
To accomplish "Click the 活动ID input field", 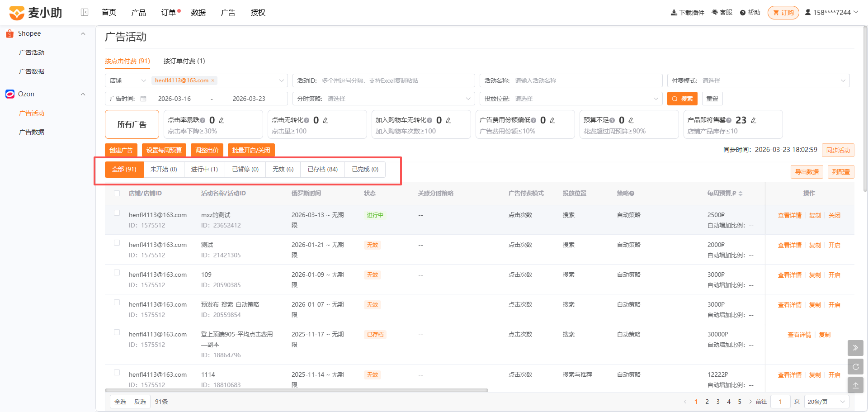I will pos(384,81).
